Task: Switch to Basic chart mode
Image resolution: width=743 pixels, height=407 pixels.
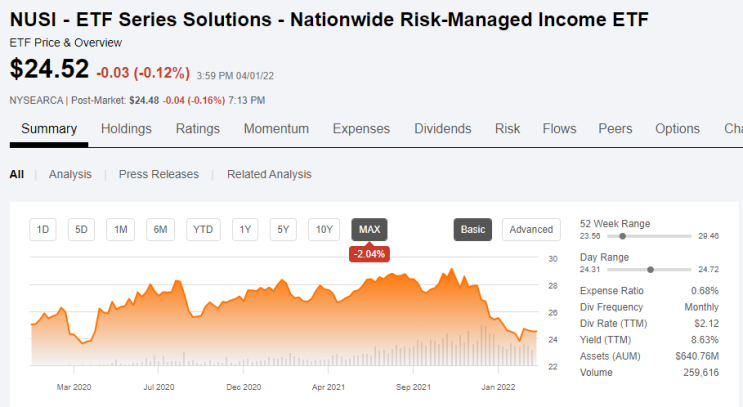Action: tap(472, 229)
